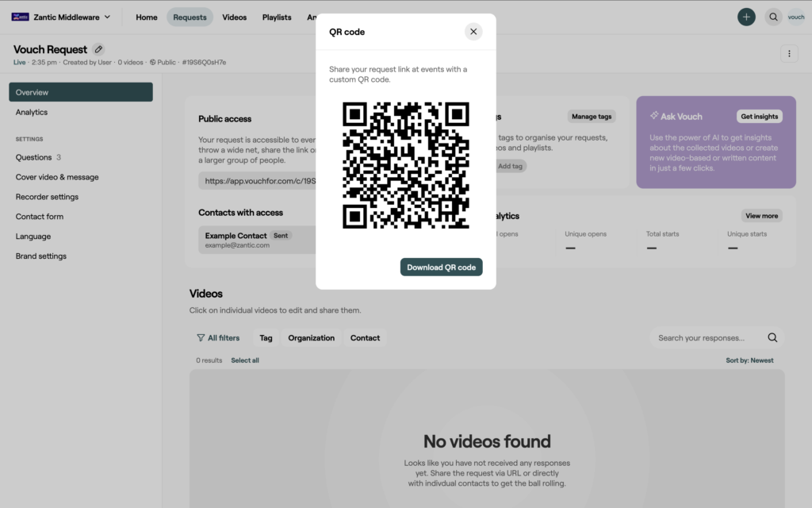This screenshot has width=812, height=508.
Task: Expand the Zantic Middleware workspace dropdown
Action: pyautogui.click(x=107, y=17)
